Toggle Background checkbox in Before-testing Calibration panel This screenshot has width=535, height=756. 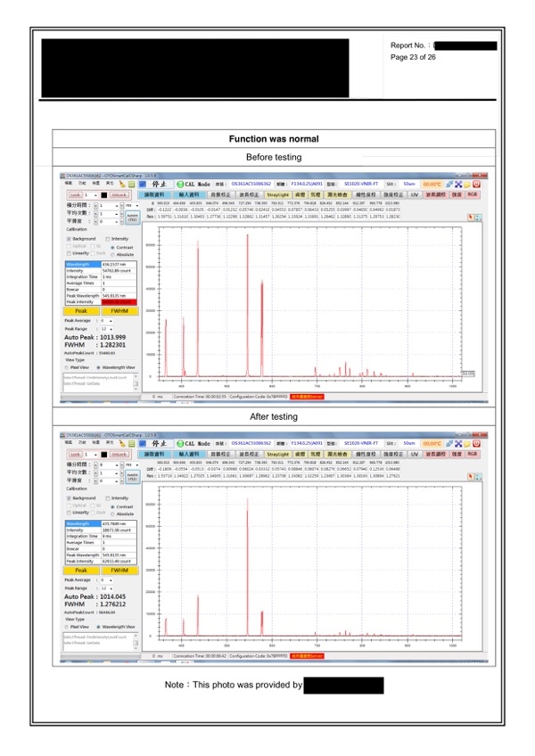pyautogui.click(x=69, y=239)
